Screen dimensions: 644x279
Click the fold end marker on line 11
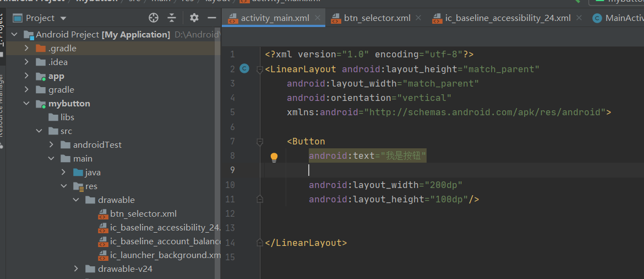click(260, 199)
